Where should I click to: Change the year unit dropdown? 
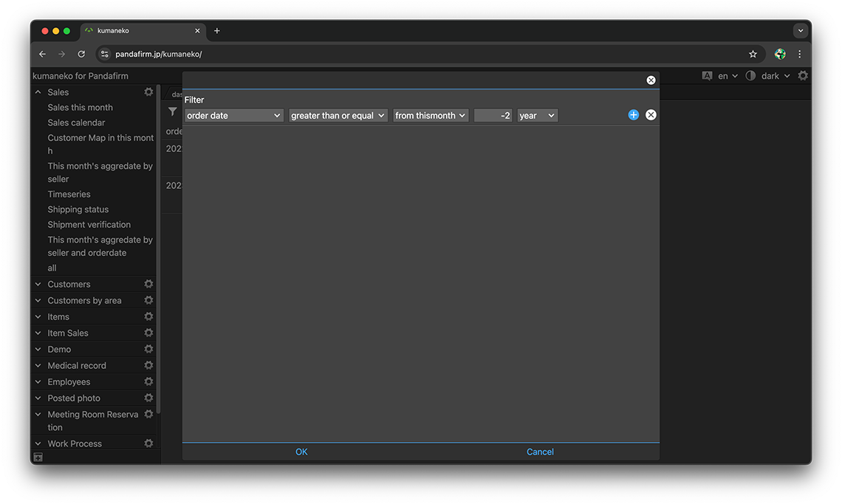[537, 116]
